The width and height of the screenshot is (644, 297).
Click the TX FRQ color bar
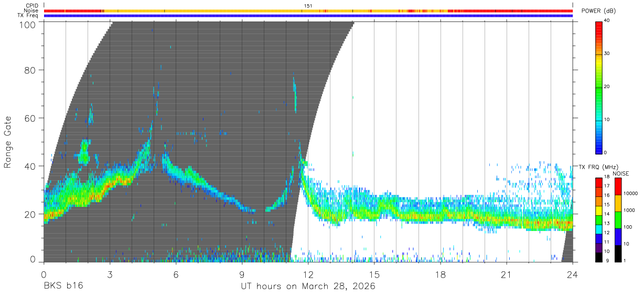pos(599,219)
